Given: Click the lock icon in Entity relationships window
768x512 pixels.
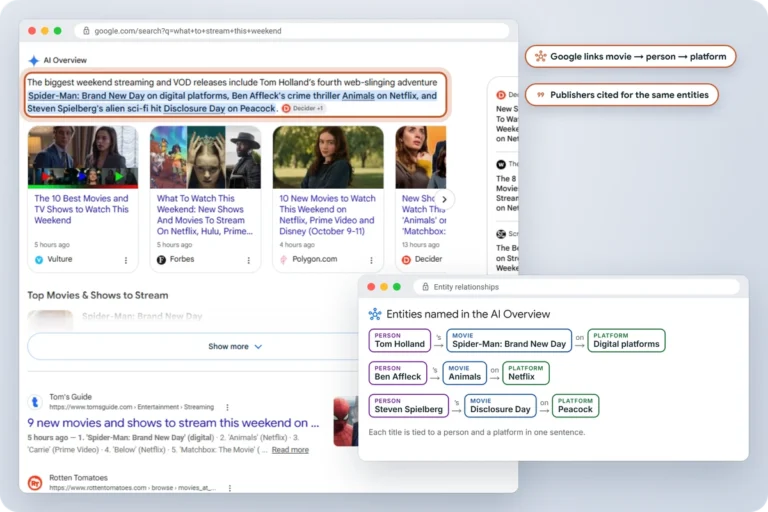Looking at the screenshot, I should coord(425,287).
